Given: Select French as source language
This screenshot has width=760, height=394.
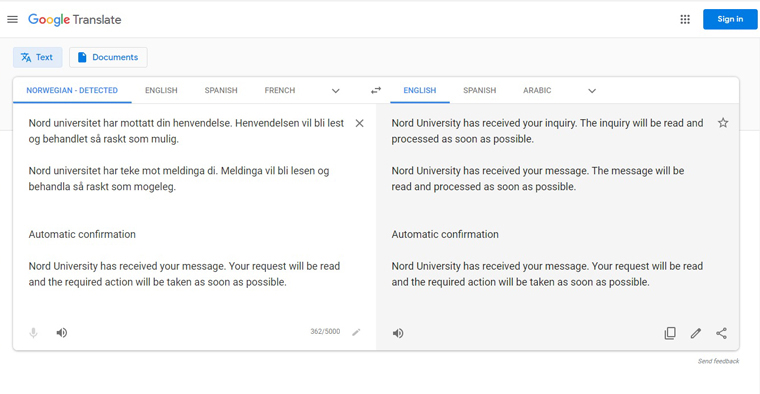Looking at the screenshot, I should coord(280,90).
